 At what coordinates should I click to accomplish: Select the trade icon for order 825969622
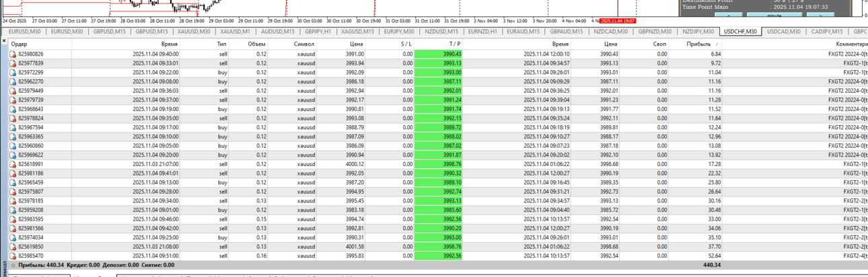13,155
